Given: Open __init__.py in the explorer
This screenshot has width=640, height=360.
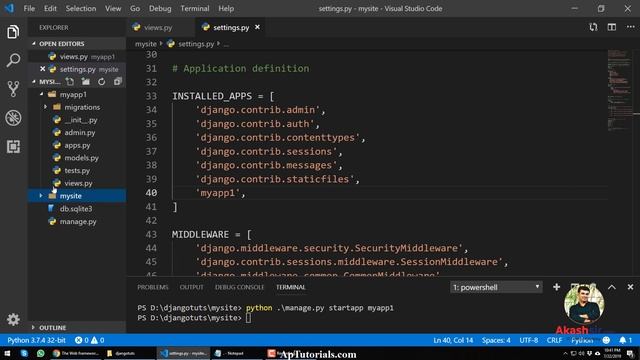Looking at the screenshot, I should [x=81, y=120].
